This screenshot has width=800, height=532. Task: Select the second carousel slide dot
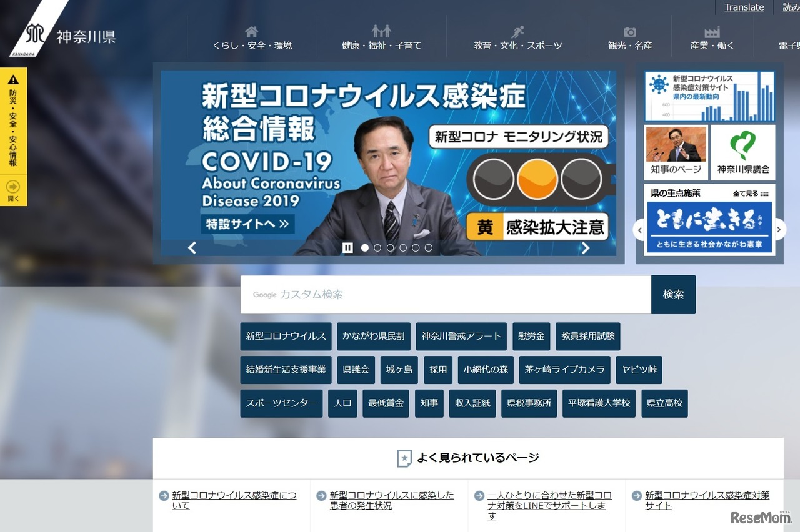point(377,248)
